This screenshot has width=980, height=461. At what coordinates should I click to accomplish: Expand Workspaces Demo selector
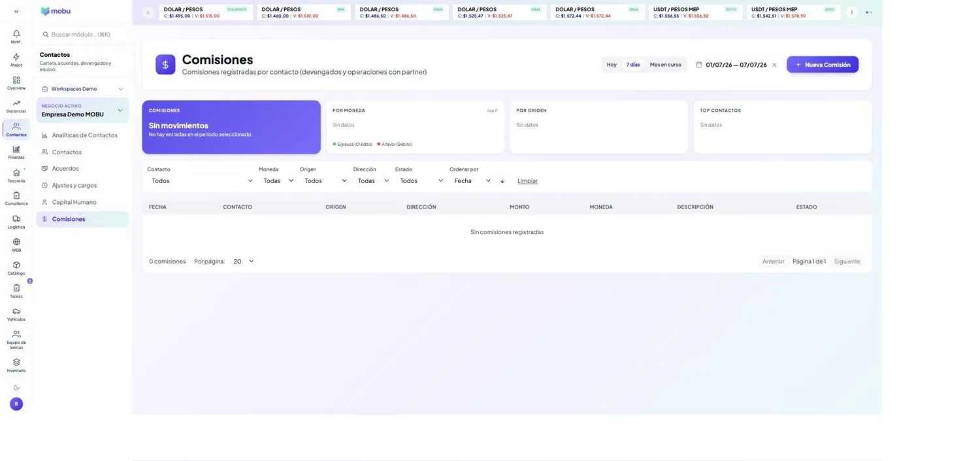82,89
